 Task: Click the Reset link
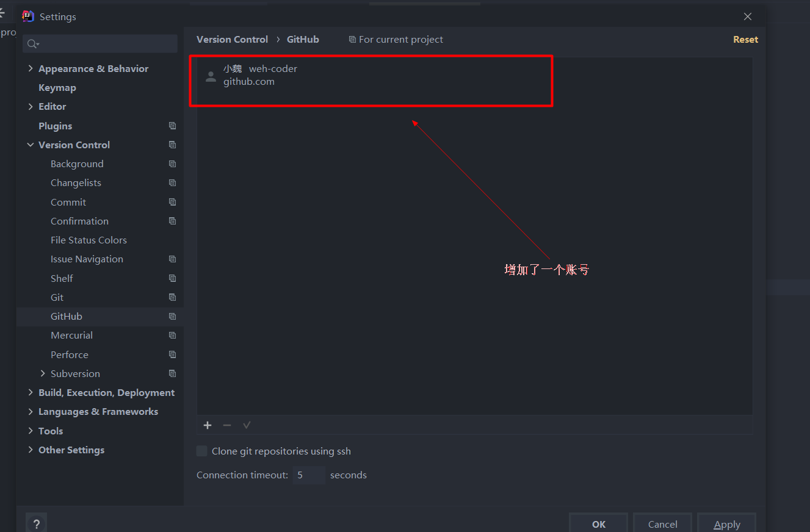tap(745, 39)
